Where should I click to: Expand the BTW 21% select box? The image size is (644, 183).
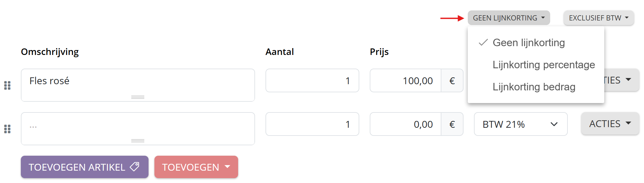click(x=520, y=124)
